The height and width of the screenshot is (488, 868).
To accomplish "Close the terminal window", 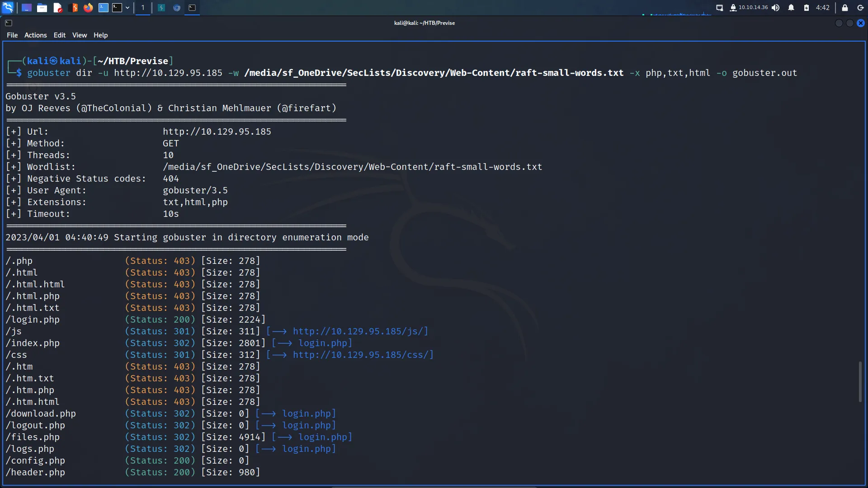I will tap(861, 23).
